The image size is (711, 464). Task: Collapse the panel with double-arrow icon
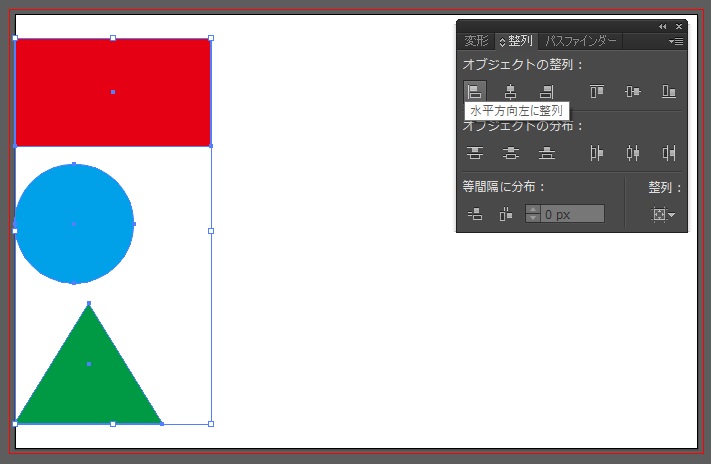click(662, 26)
